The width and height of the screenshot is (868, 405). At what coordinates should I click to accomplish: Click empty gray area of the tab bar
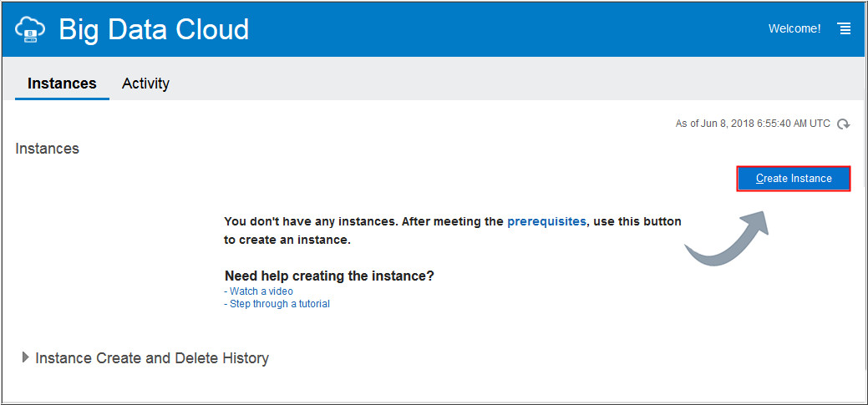tap(501, 84)
